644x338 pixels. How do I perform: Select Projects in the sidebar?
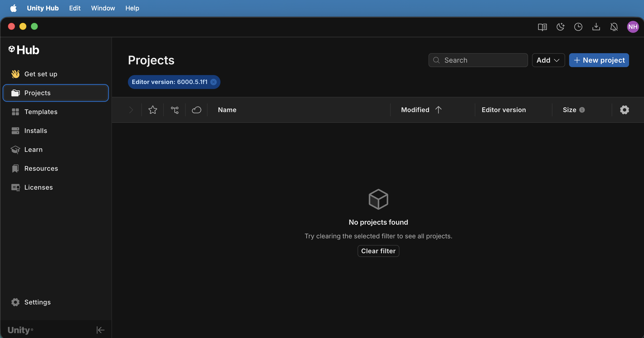click(56, 93)
